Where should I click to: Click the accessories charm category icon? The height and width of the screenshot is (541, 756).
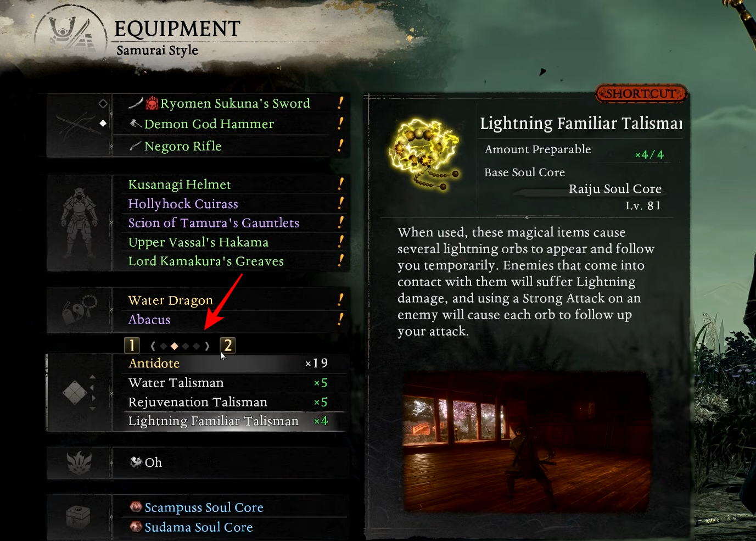pos(79,310)
